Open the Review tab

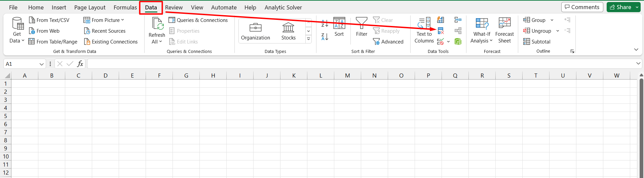[x=174, y=7]
